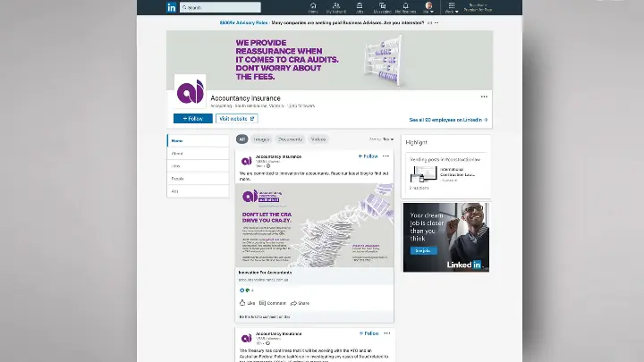Viewport: 644px width, 362px height.
Task: Click the Accountancy Insurance company logo
Action: [x=190, y=91]
